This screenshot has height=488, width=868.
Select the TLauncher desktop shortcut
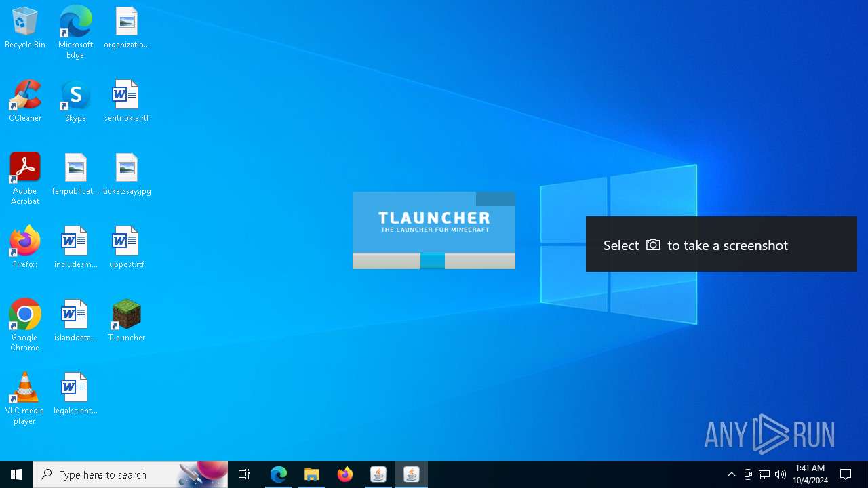pyautogui.click(x=127, y=321)
